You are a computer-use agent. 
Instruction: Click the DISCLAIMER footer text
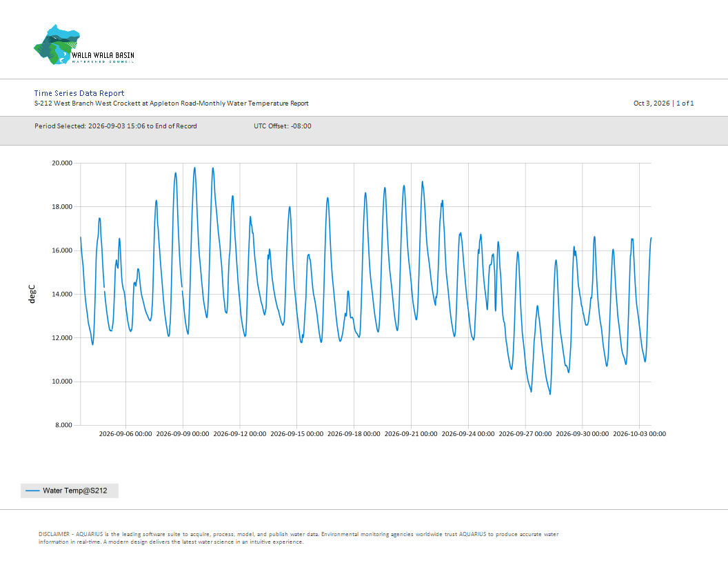[x=299, y=538]
